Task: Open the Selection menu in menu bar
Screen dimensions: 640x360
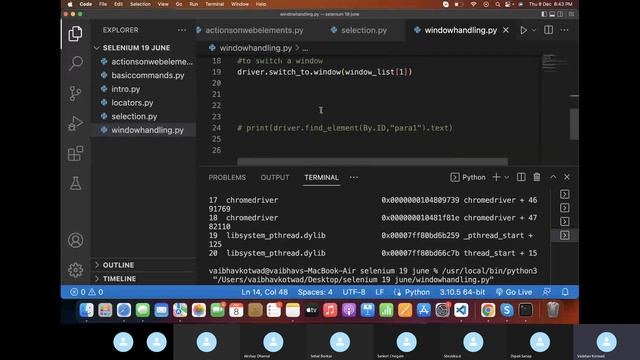Action: tap(140, 4)
